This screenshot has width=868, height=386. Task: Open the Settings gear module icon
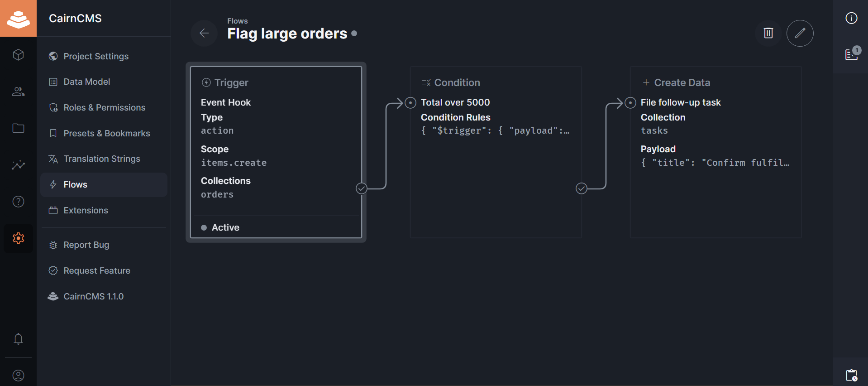tap(18, 238)
